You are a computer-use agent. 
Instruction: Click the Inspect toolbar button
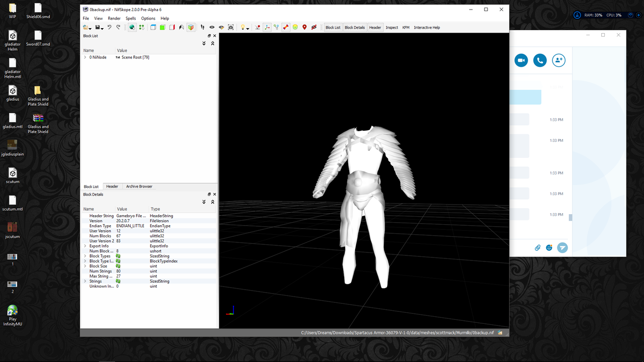click(x=392, y=28)
